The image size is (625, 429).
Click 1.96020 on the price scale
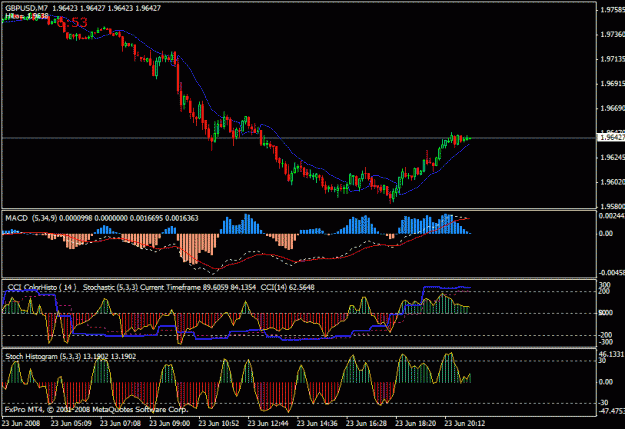pos(613,182)
